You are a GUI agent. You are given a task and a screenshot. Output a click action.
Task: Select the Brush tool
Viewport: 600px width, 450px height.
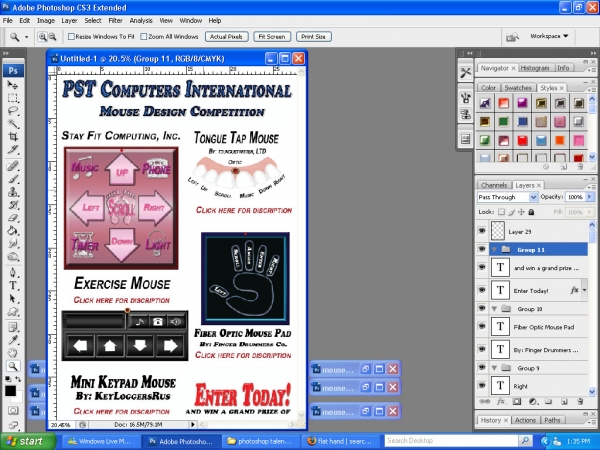click(x=13, y=179)
